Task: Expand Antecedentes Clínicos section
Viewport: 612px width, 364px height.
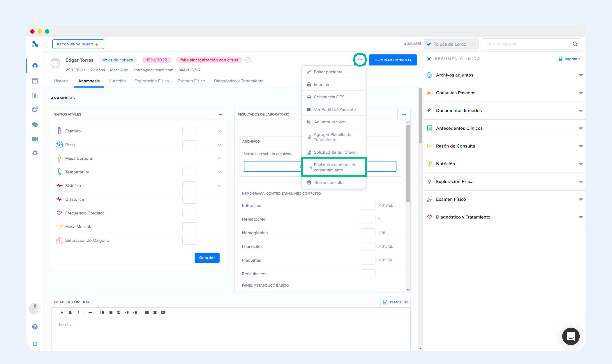Action: coord(581,128)
